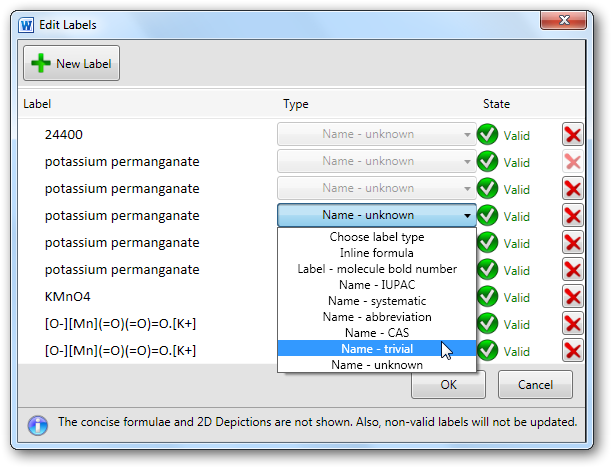Click the green checkmark beside 24400
Screen dimensions: 612x468
click(487, 134)
